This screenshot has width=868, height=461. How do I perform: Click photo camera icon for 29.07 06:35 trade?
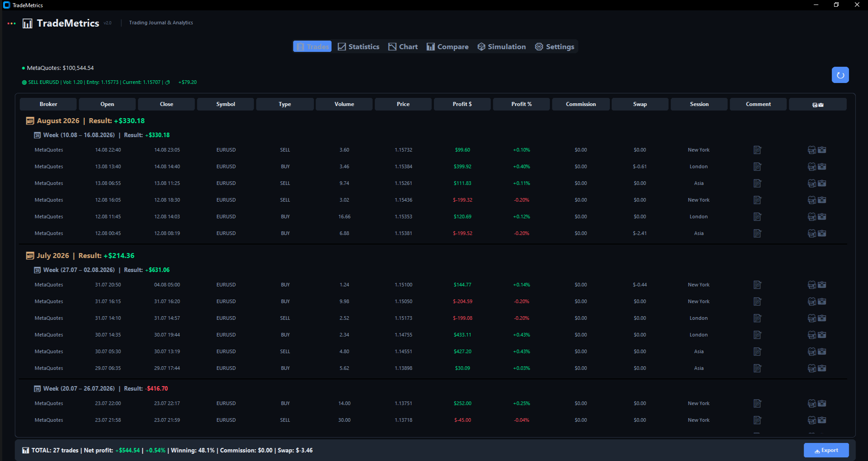tap(822, 368)
